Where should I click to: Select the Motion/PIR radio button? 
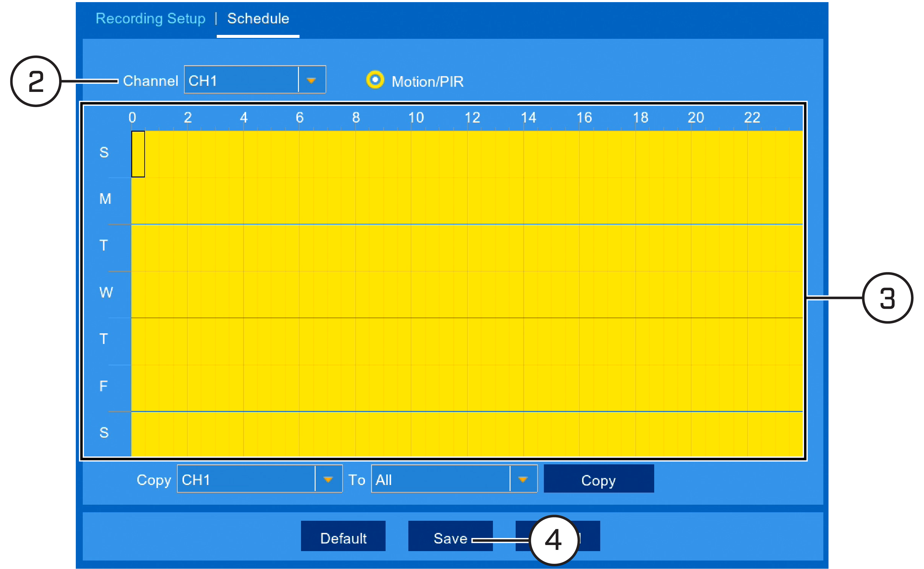(375, 80)
